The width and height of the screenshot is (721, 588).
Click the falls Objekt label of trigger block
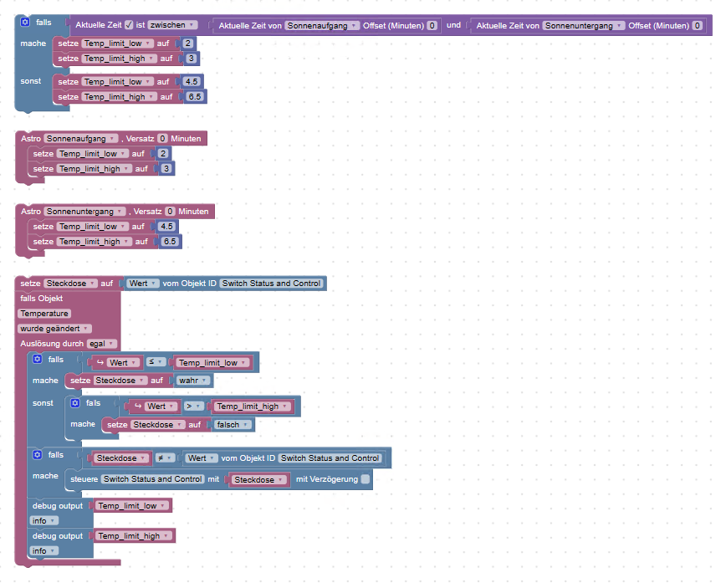pyautogui.click(x=41, y=298)
